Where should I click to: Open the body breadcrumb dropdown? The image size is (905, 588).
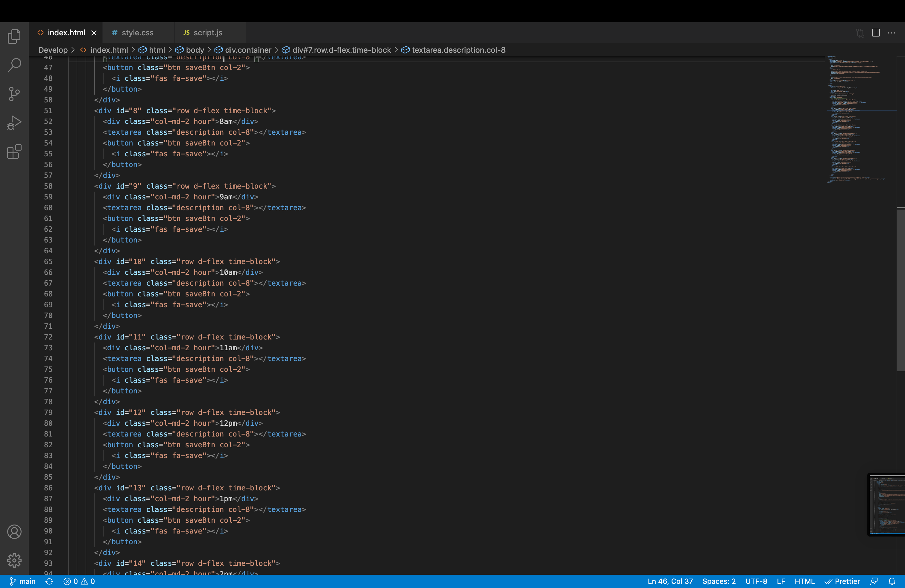click(x=195, y=50)
